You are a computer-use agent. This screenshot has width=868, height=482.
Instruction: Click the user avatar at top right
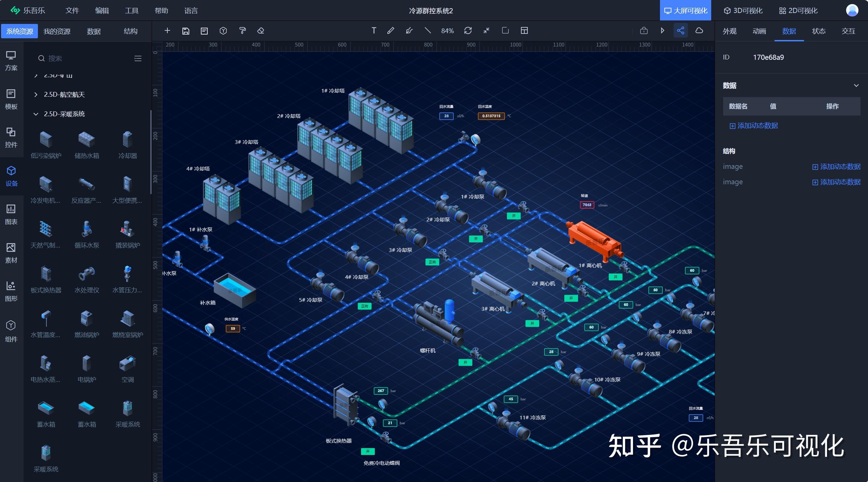tap(852, 10)
